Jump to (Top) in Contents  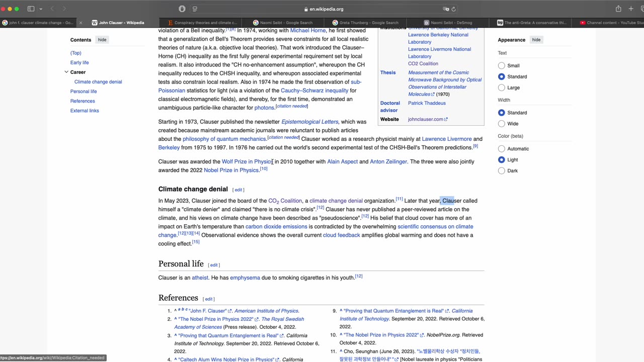(76, 53)
